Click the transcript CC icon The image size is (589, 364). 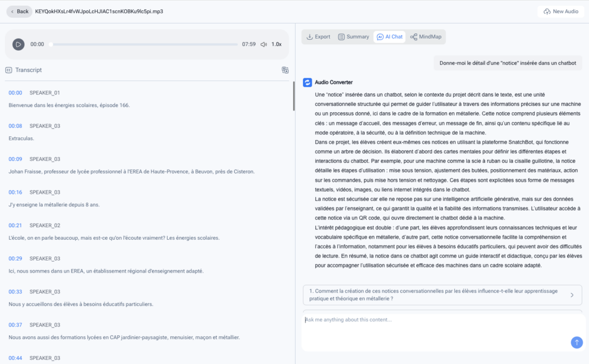[x=9, y=70]
